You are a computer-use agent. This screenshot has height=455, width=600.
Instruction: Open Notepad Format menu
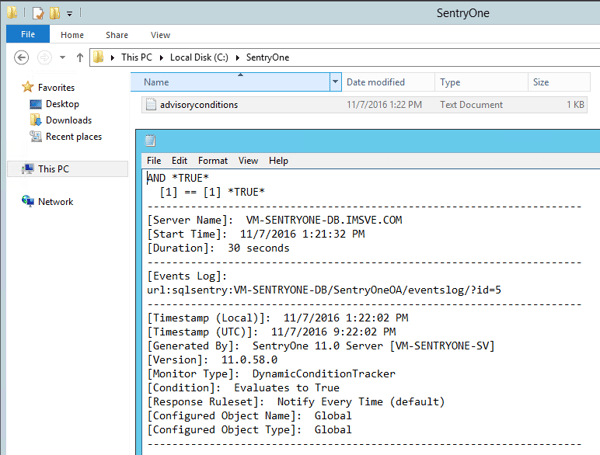tap(213, 161)
